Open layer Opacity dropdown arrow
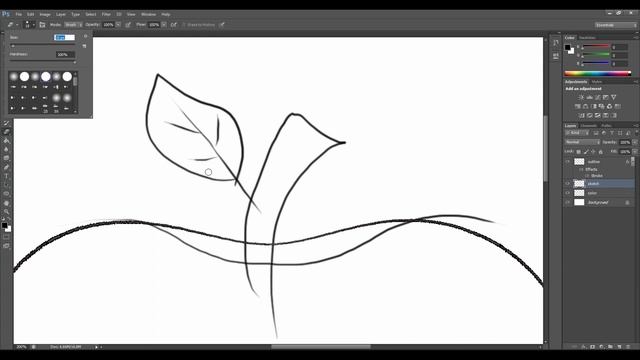This screenshot has width=640, height=360. pyautogui.click(x=634, y=142)
